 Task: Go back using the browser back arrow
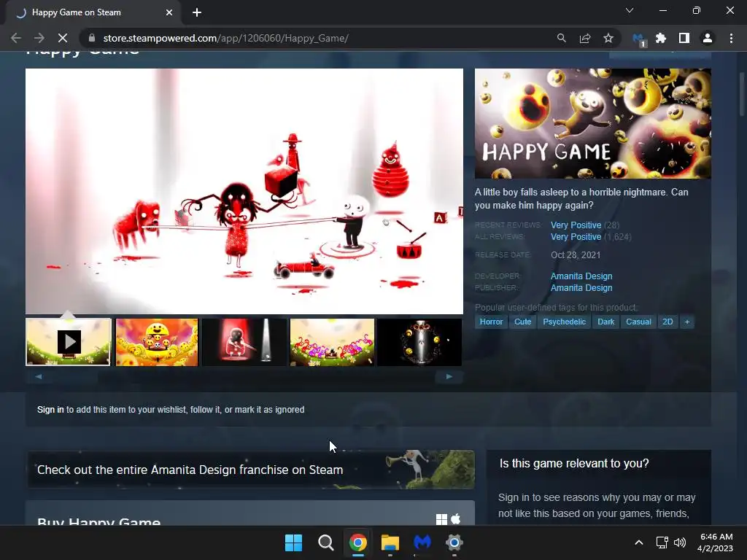coord(16,38)
